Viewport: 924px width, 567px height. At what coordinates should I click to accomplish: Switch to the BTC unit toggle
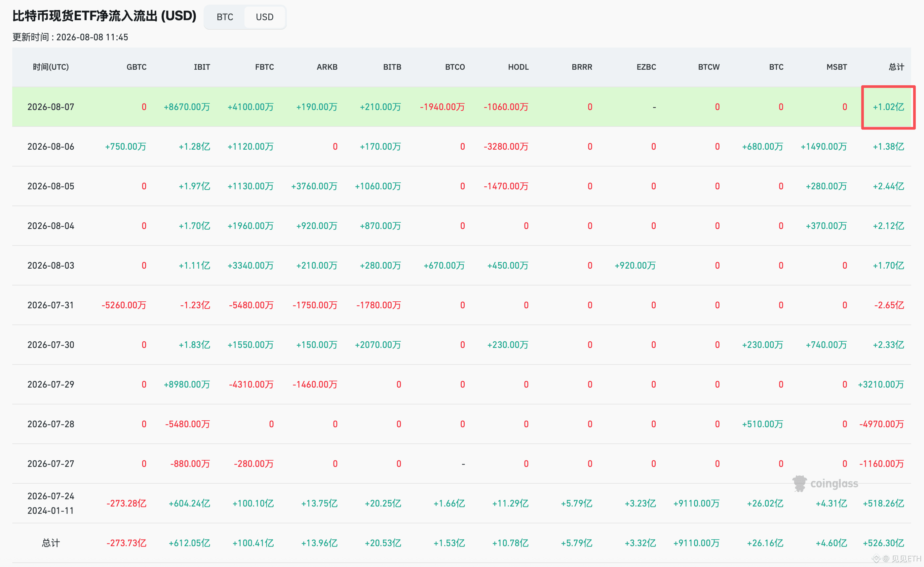[225, 17]
